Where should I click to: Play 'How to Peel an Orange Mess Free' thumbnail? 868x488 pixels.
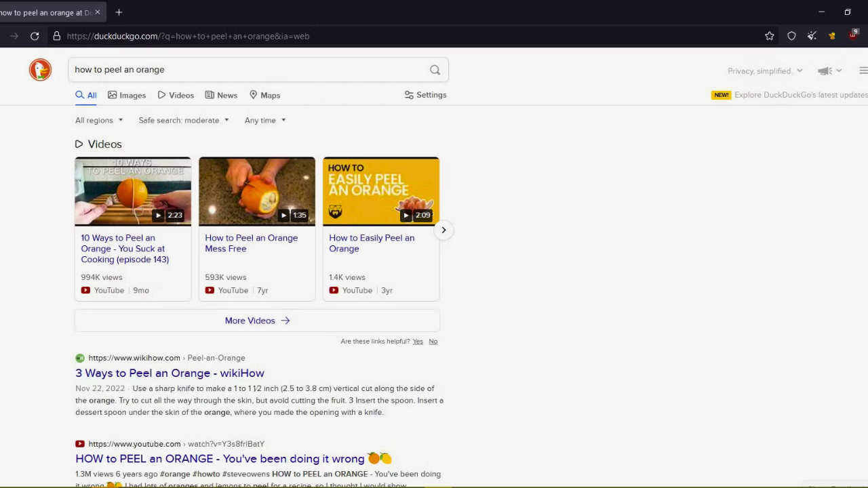point(256,191)
